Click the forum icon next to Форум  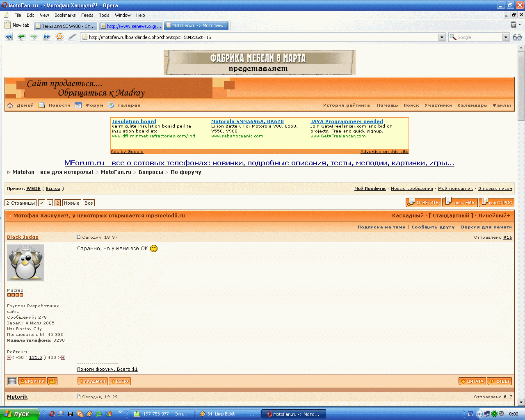point(78,105)
